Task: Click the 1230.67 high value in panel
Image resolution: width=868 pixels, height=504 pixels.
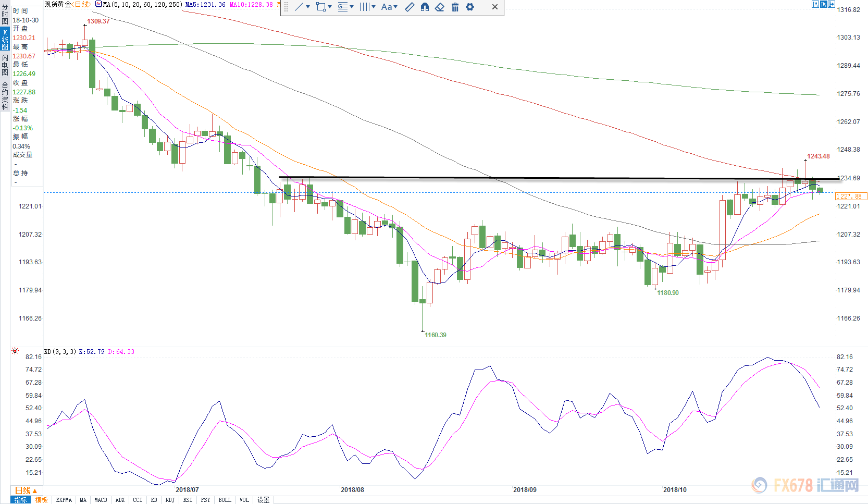Action: point(24,56)
